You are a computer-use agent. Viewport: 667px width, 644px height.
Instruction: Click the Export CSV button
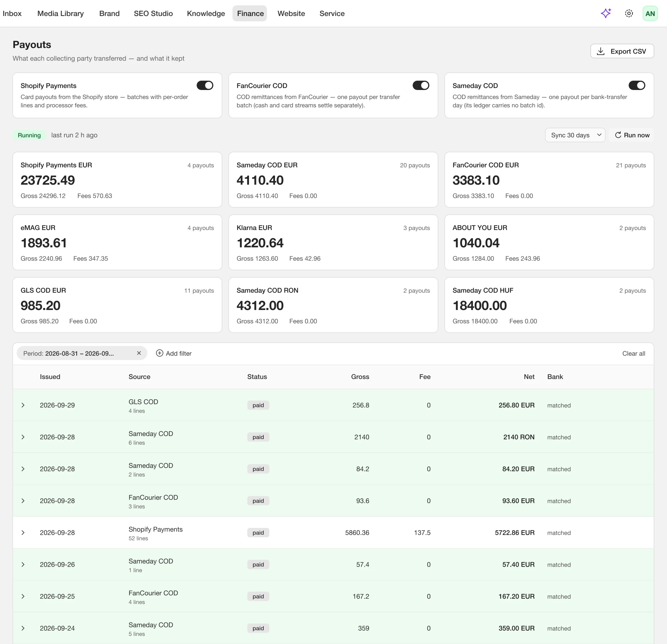[x=622, y=51]
